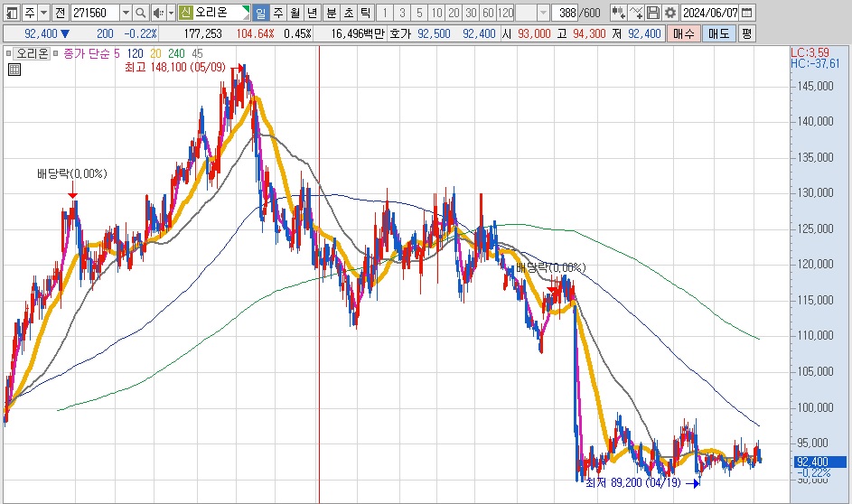This screenshot has width=852, height=504.
Task: Select the 60 interval button
Action: (x=488, y=13)
